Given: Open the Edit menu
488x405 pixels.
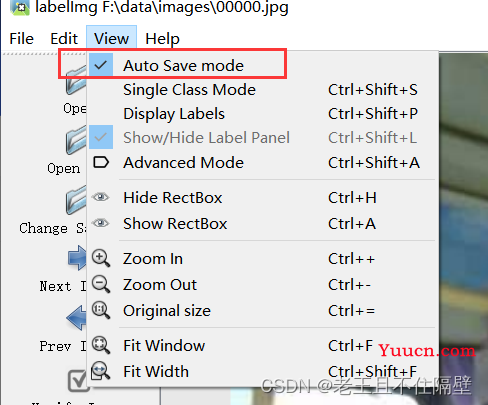Looking at the screenshot, I should 64,38.
